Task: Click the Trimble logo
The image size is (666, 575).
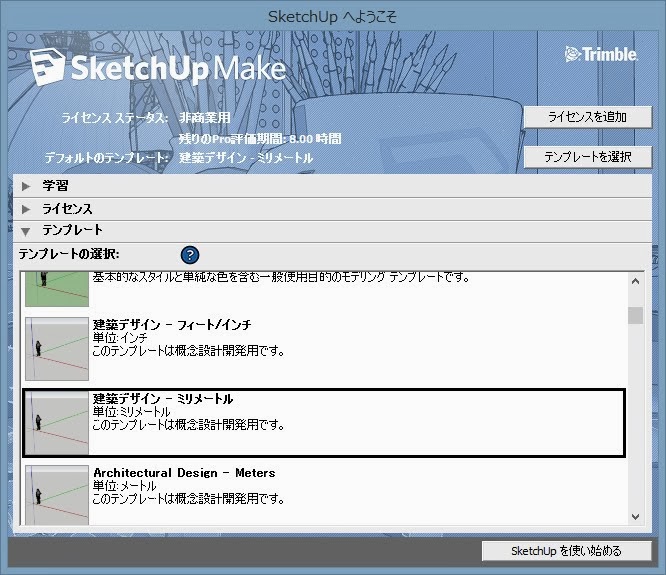Action: pos(601,54)
